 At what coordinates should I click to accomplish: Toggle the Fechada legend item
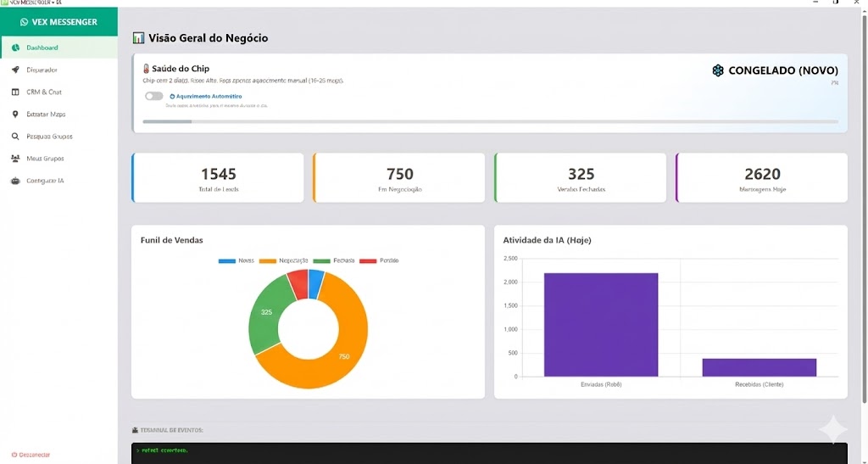(334, 260)
